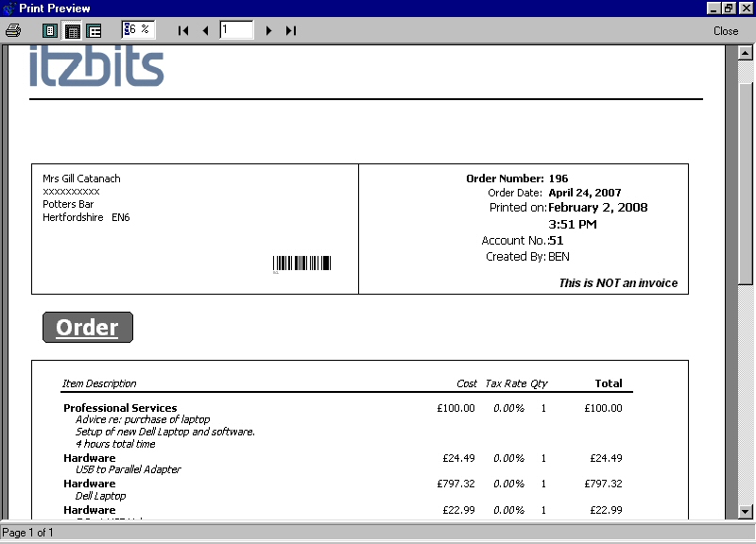Click the page number box
Image resolution: width=756 pixels, height=544 pixels.
click(236, 30)
